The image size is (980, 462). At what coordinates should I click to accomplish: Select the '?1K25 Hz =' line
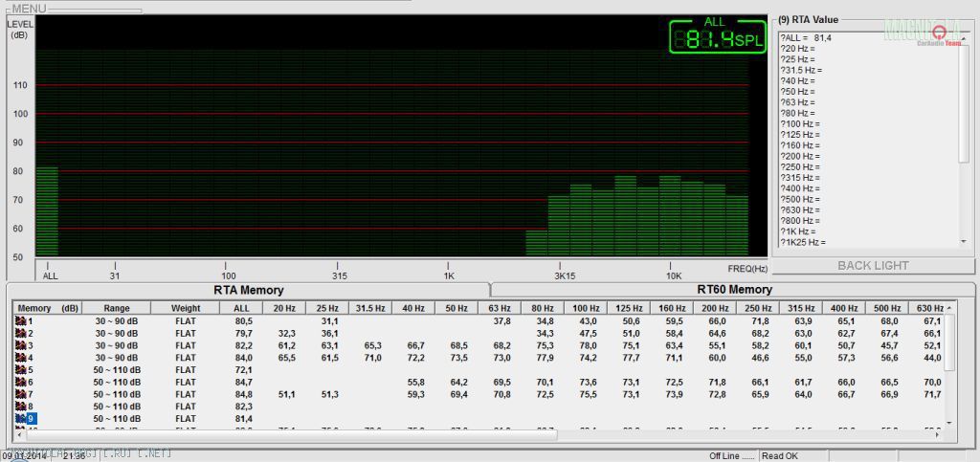(803, 242)
